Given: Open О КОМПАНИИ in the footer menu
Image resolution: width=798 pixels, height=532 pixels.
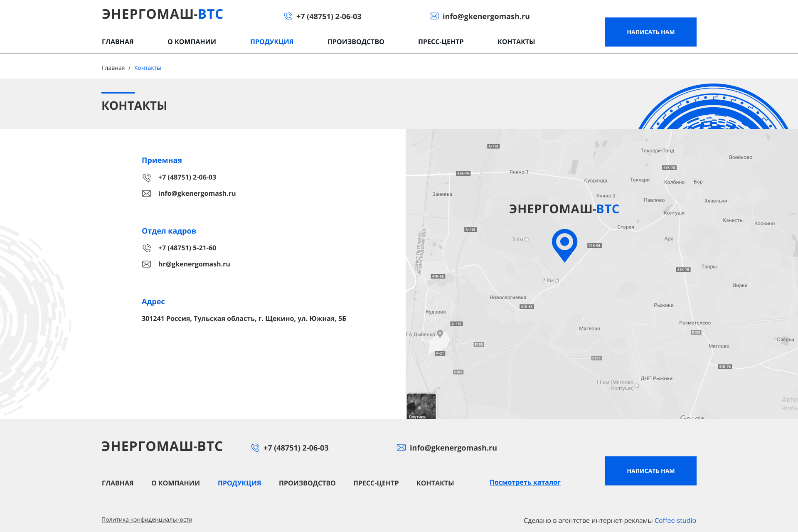Looking at the screenshot, I should coord(175,483).
